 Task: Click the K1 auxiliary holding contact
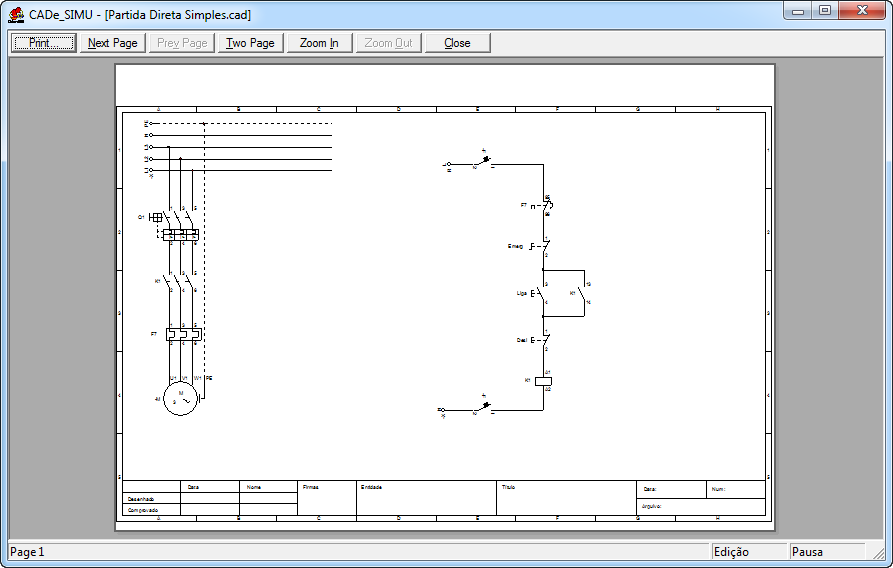[x=583, y=293]
